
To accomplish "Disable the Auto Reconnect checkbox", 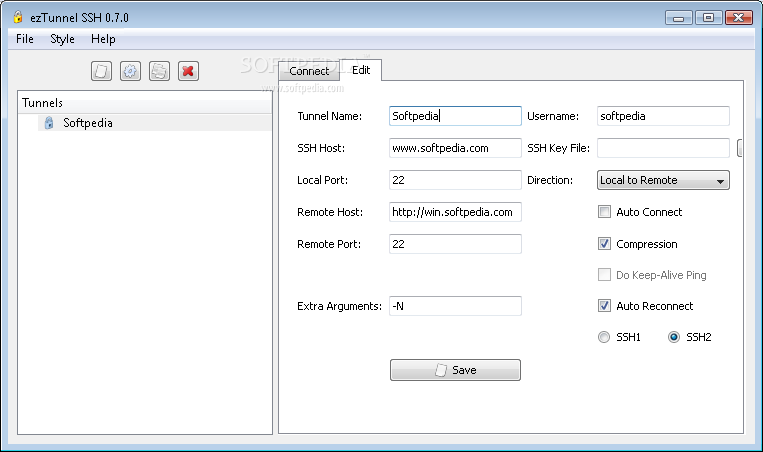I will click(604, 306).
